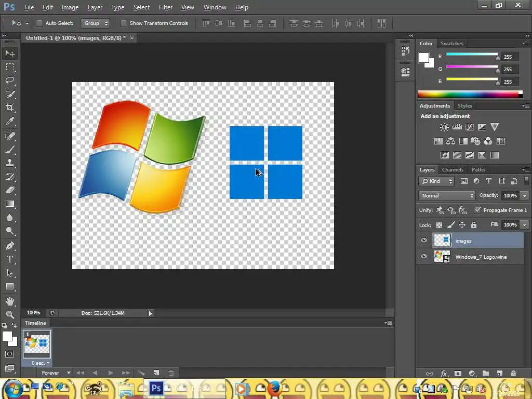
Task: Select the Move tool in toolbox
Action: point(10,54)
